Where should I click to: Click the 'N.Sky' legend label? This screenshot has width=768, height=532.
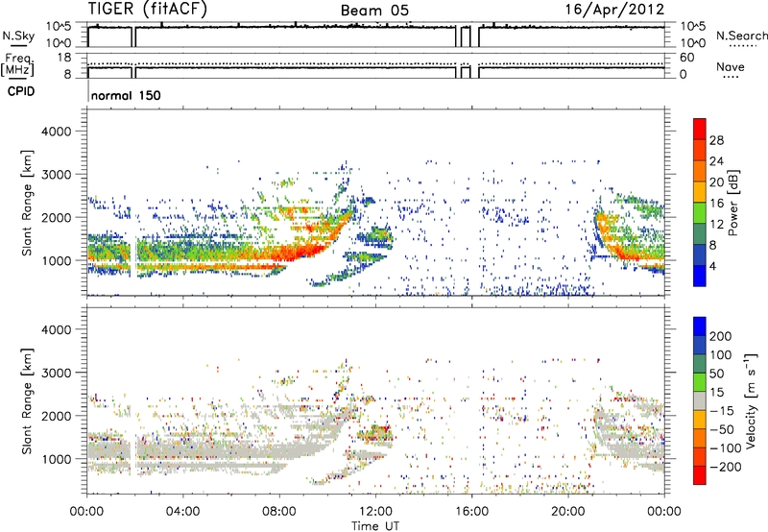point(18,36)
